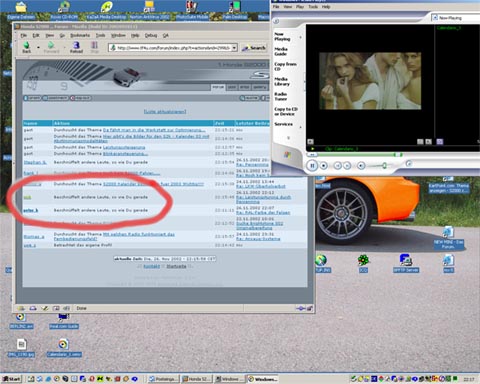Open the Back history dropdown arrow
Viewport: 480px width, 384px height.
(x=38, y=48)
